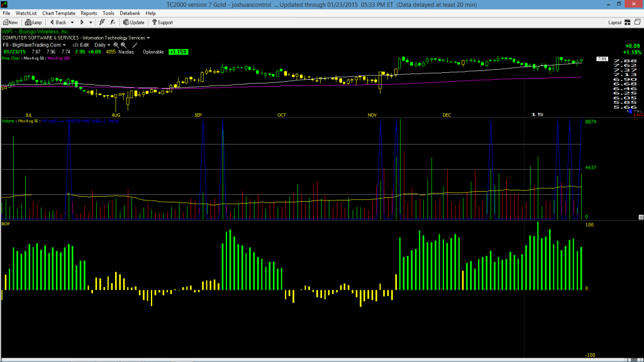
Task: Click the lightning bolt toolbar icon
Action: point(102,23)
